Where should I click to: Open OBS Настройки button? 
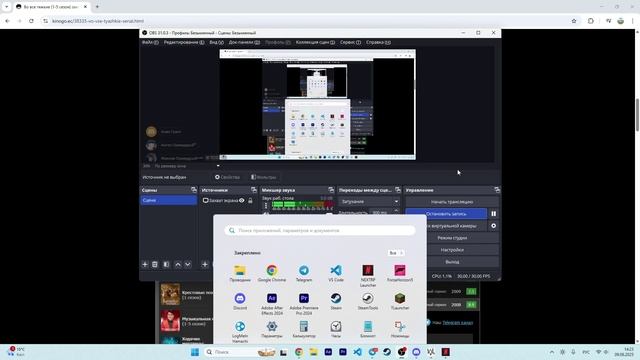coord(452,250)
